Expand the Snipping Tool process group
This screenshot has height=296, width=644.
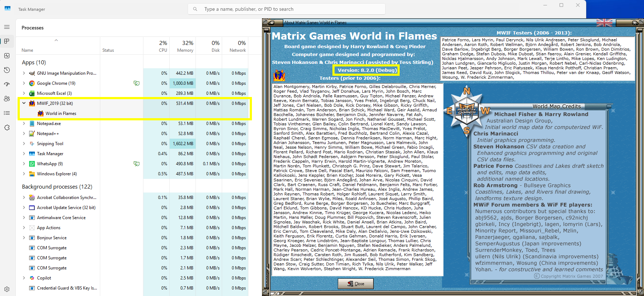[x=24, y=144]
